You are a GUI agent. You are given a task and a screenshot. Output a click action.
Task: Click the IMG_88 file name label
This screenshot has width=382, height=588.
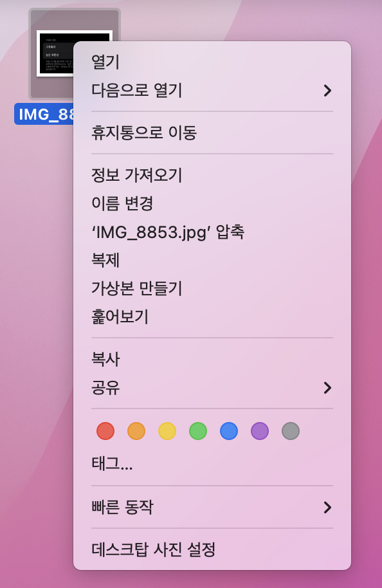pyautogui.click(x=44, y=114)
